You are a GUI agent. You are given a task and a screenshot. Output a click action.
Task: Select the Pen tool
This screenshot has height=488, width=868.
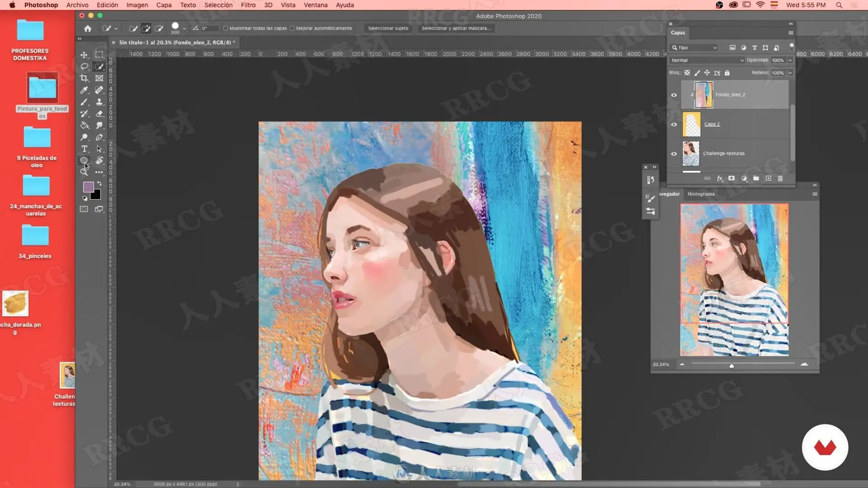(x=99, y=137)
